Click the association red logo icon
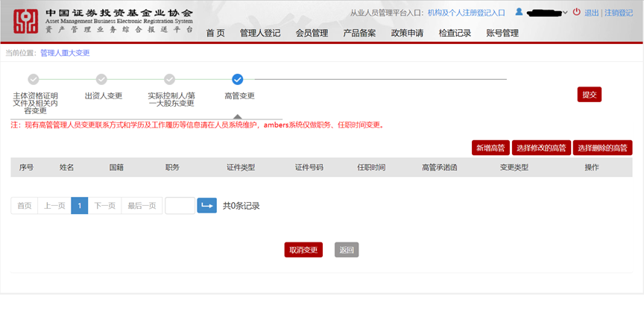The height and width of the screenshot is (314, 644). coord(25,22)
